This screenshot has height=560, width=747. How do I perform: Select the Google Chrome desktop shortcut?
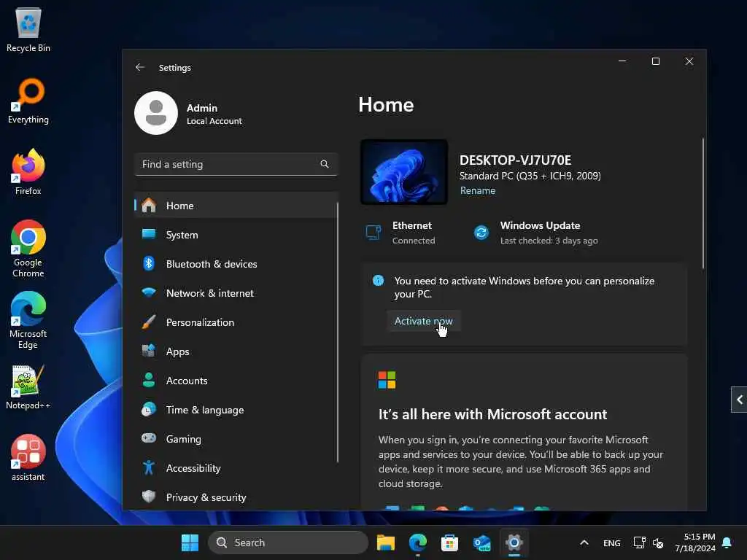pos(28,249)
